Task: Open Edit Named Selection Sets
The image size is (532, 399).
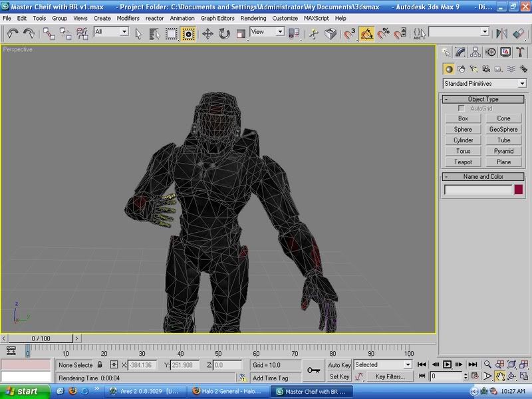Action: tap(420, 34)
